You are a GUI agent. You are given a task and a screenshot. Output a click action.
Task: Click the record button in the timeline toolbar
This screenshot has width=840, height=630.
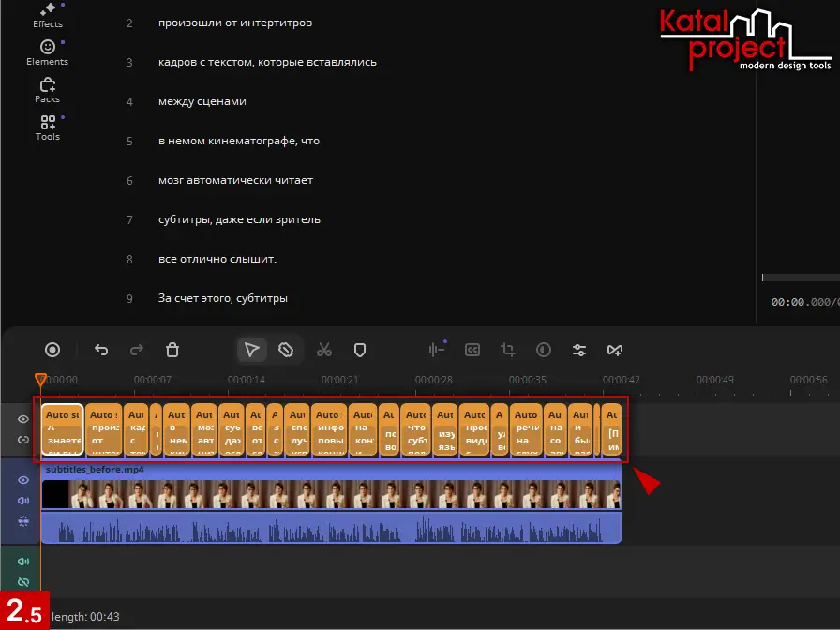click(52, 350)
